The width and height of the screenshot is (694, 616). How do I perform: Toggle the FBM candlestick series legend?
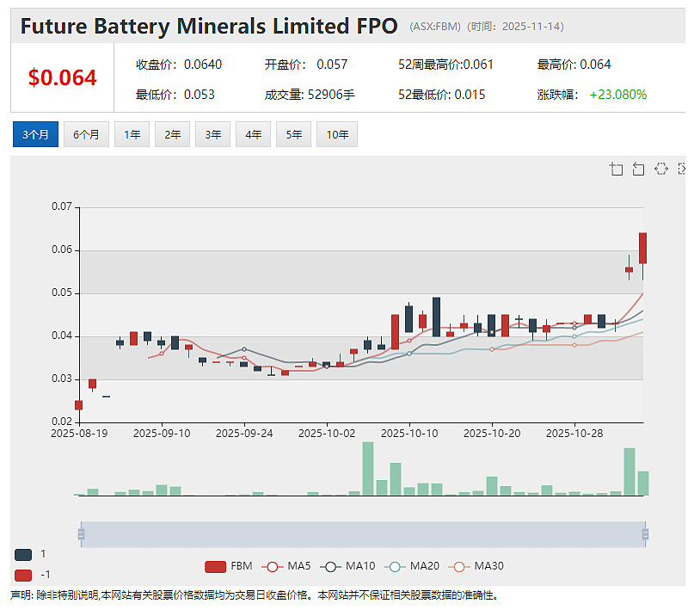click(x=229, y=566)
